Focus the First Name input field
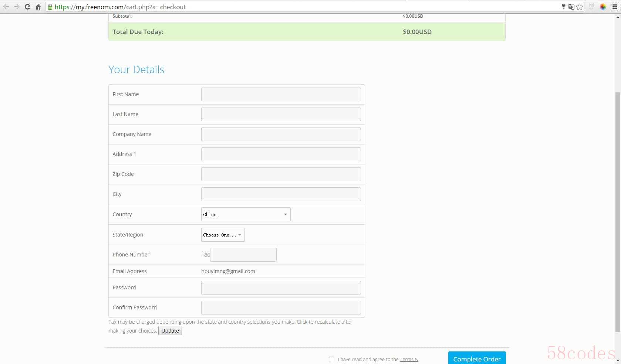621x364 pixels. 281,94
